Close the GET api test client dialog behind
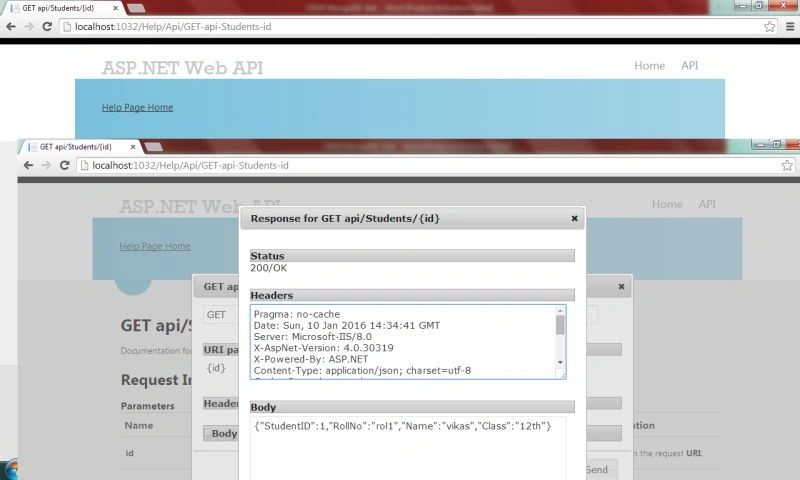Viewport: 800px width, 480px height. pos(621,287)
